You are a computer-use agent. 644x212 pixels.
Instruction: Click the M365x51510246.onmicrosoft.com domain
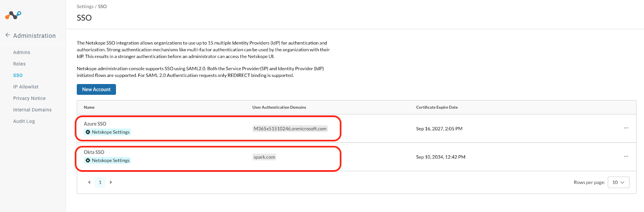290,129
